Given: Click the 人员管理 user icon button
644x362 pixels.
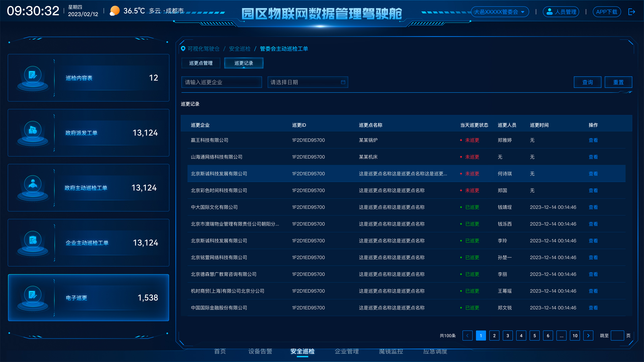Looking at the screenshot, I should [561, 12].
